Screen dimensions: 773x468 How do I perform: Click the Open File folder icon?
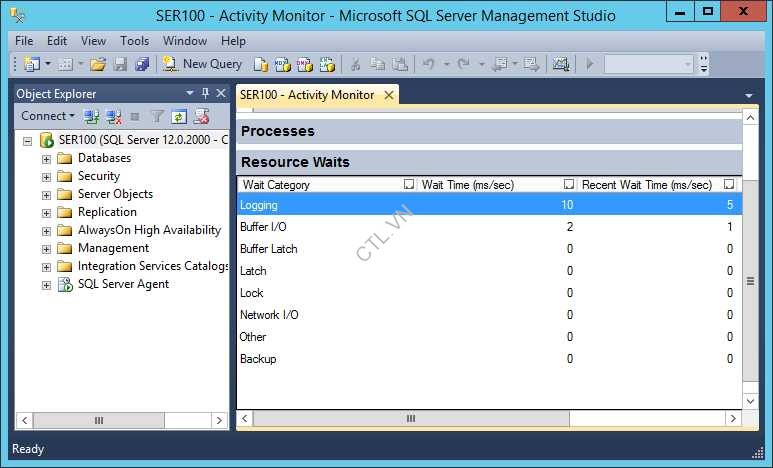tap(98, 64)
